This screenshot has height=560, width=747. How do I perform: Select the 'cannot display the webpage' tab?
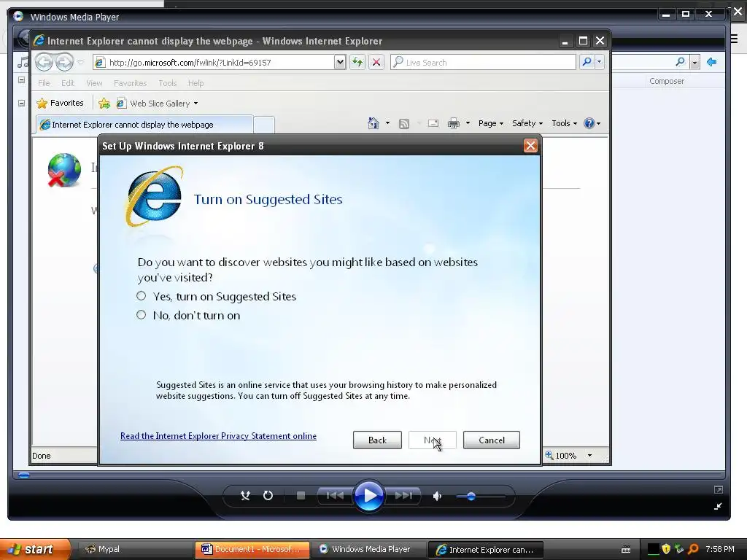(144, 124)
